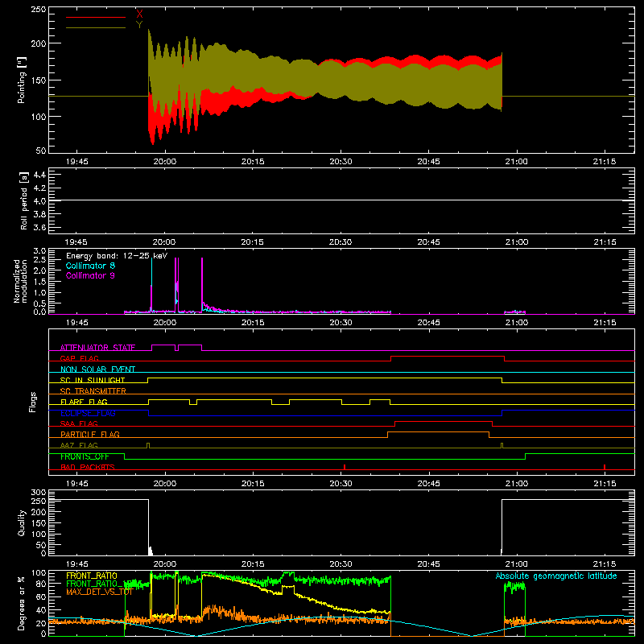Click the 'Absolute geomagnetic latitude' label

pyautogui.click(x=556, y=576)
